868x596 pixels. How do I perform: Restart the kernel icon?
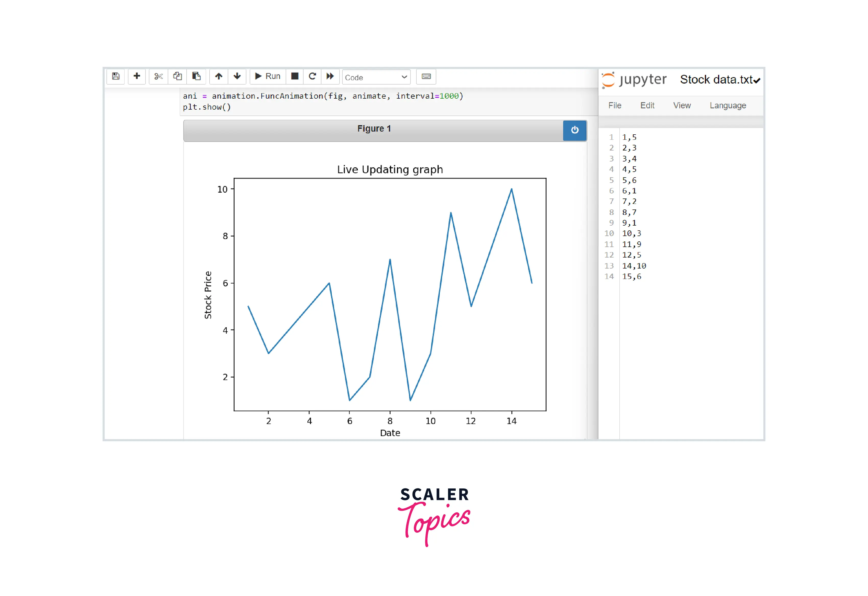312,77
